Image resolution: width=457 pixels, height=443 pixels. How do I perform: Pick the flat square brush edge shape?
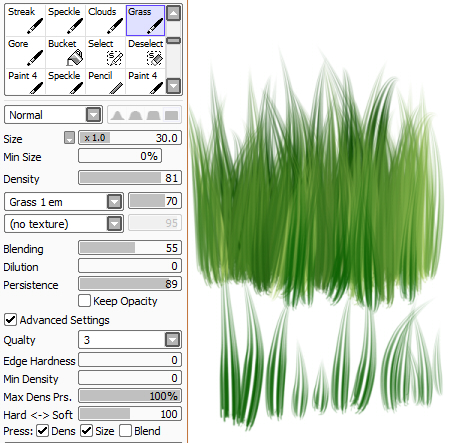171,115
